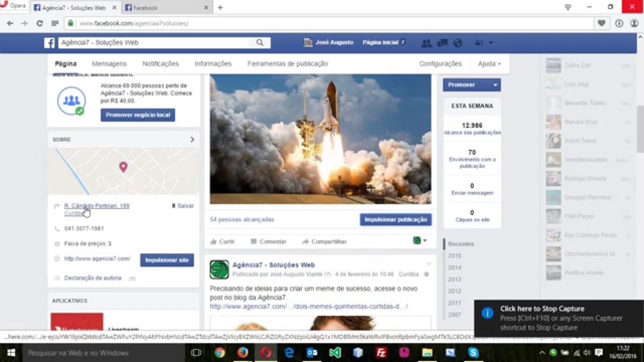
Task: Click the browser back arrow
Action: click(x=10, y=23)
